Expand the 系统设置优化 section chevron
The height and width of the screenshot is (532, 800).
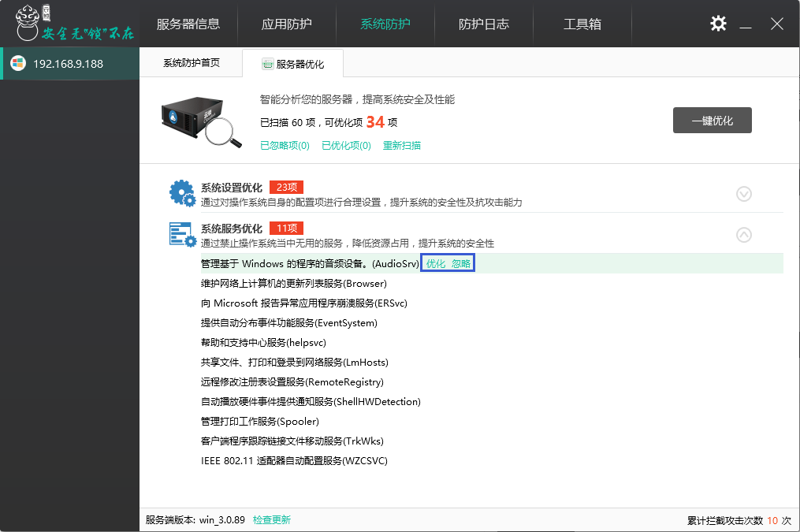(x=743, y=193)
